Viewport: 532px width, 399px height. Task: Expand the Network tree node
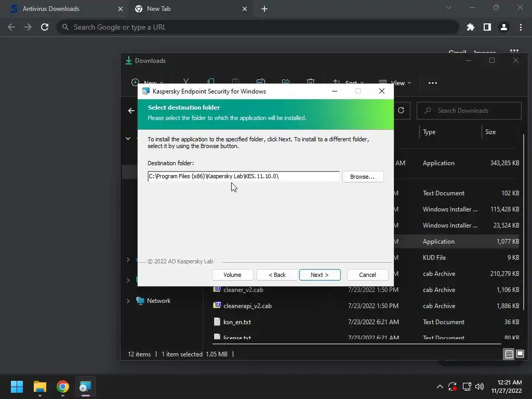(x=128, y=301)
